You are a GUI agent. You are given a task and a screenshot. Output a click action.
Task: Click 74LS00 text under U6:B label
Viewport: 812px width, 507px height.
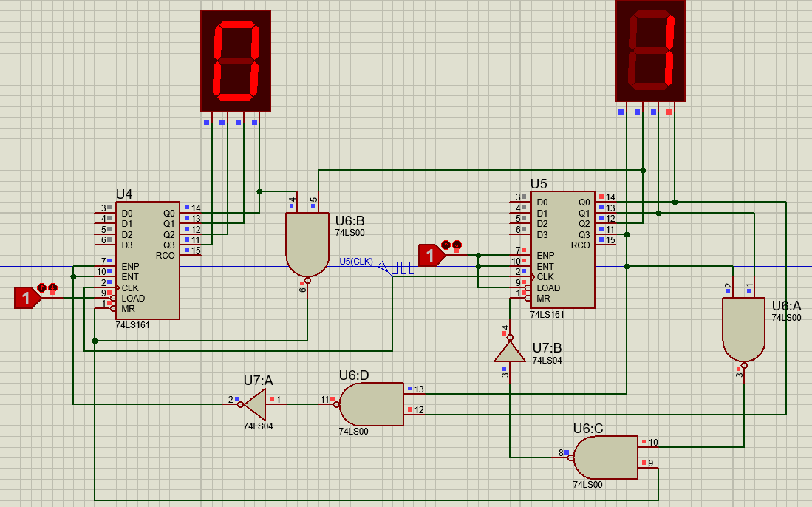tap(349, 233)
